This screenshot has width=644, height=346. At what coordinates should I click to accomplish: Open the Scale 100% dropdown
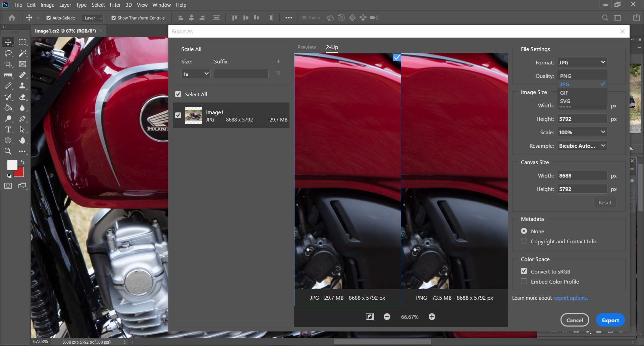point(582,132)
